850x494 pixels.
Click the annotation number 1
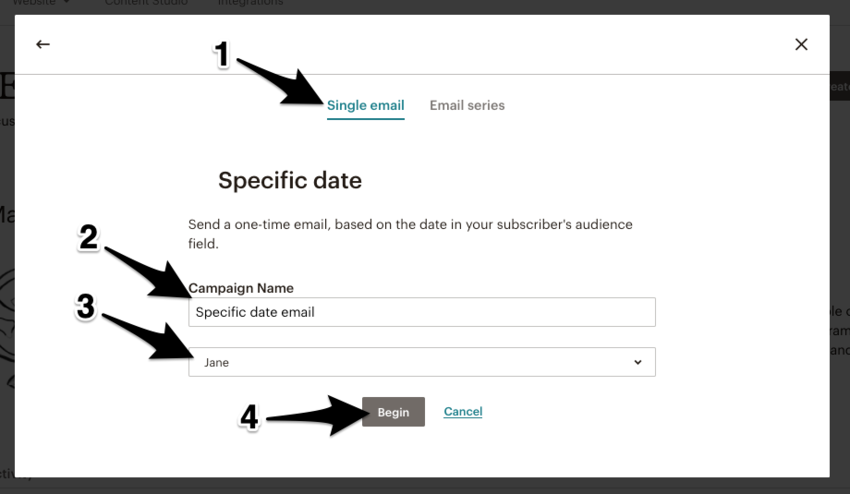click(223, 56)
